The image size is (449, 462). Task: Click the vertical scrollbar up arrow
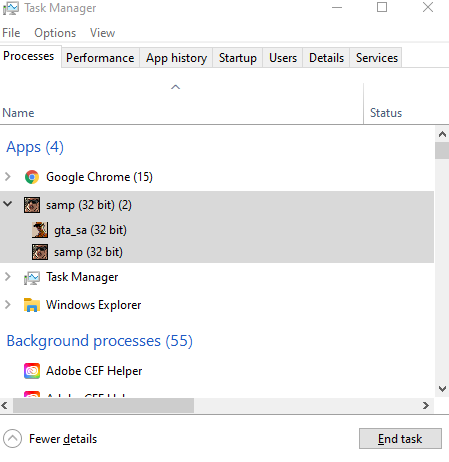[442, 134]
